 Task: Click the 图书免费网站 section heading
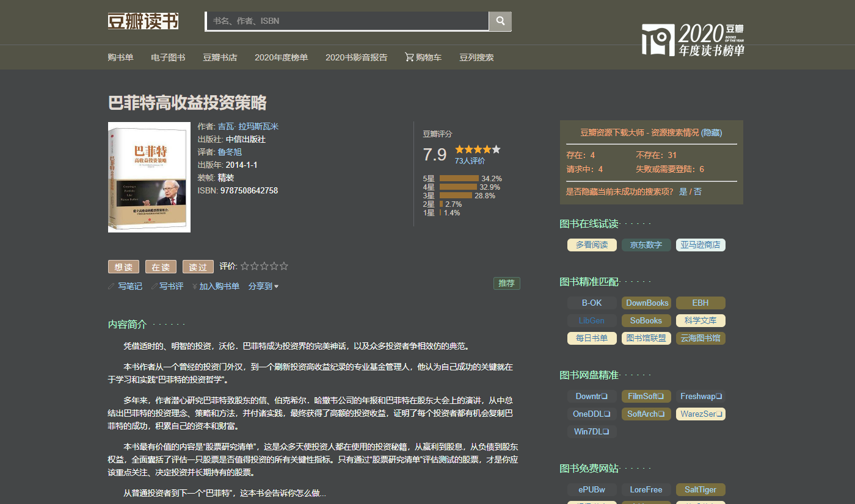pyautogui.click(x=589, y=469)
